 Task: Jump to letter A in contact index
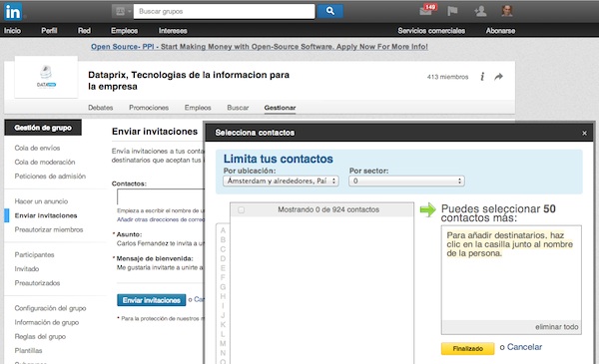pyautogui.click(x=223, y=230)
